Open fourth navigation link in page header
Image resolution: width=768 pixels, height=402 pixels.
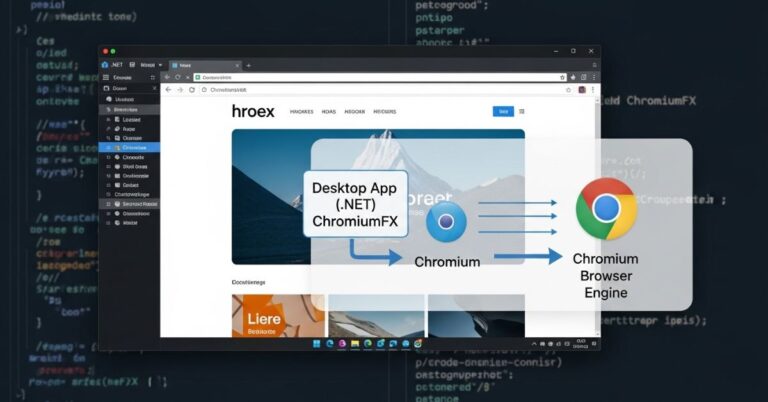click(384, 112)
